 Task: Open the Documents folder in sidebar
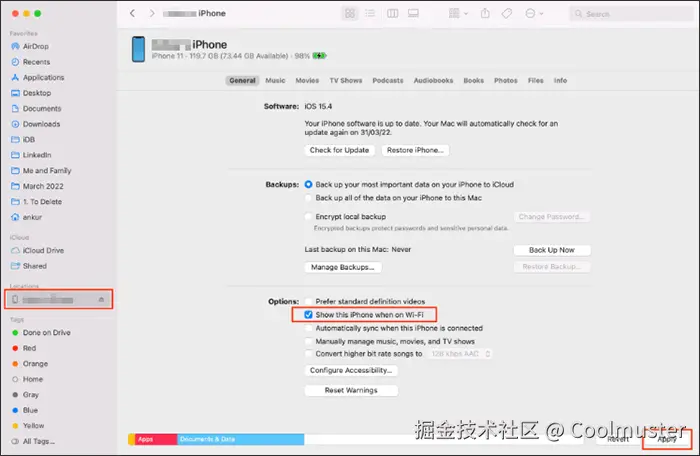tap(36, 109)
